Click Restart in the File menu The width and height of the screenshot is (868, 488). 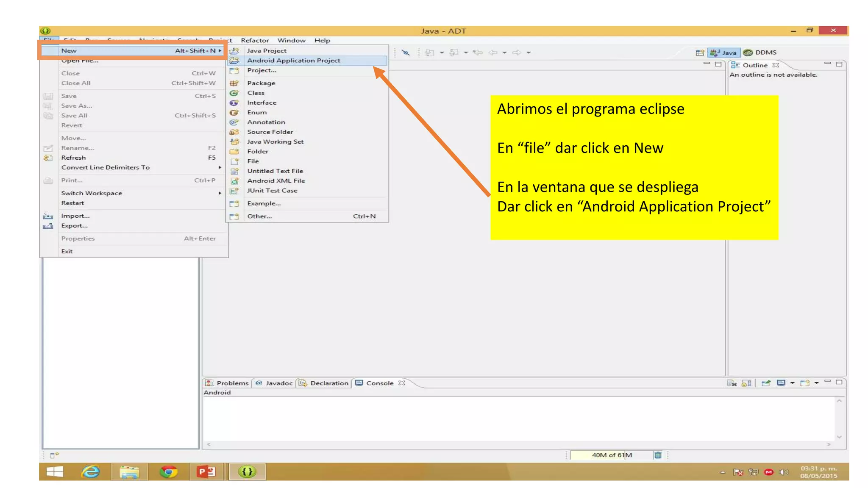click(x=134, y=203)
